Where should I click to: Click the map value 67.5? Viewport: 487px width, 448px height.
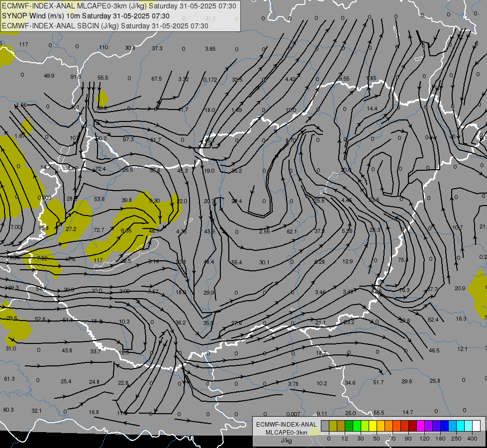point(157,79)
